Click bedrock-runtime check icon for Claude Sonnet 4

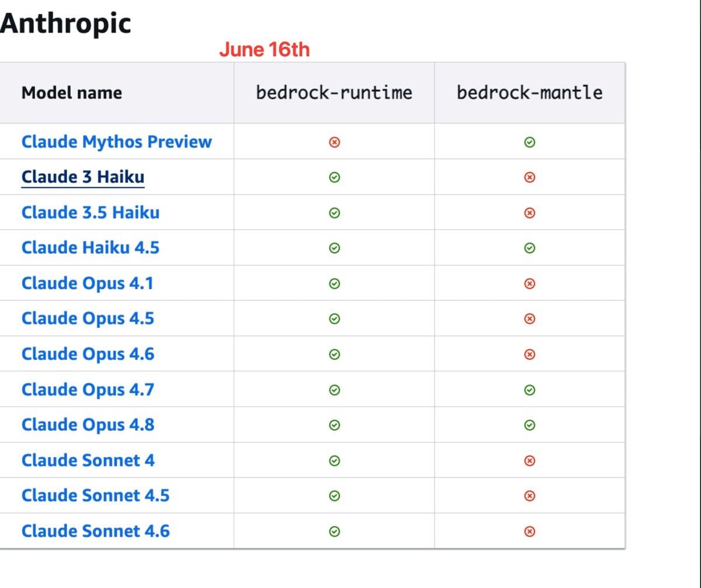334,461
